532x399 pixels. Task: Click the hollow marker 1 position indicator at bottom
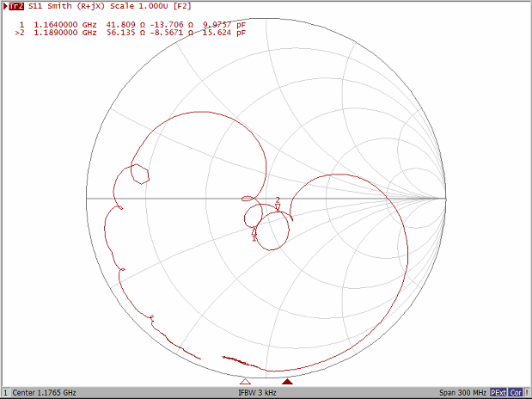(245, 381)
